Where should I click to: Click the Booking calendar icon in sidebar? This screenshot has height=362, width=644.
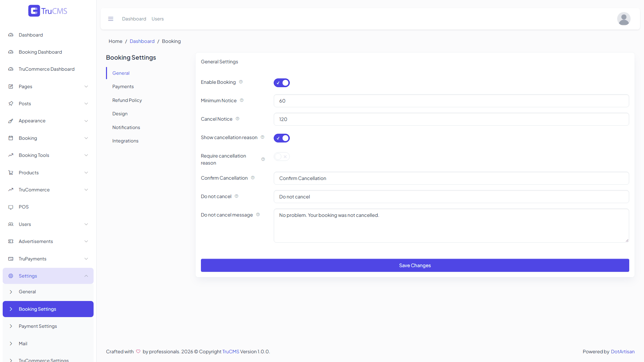(x=11, y=138)
